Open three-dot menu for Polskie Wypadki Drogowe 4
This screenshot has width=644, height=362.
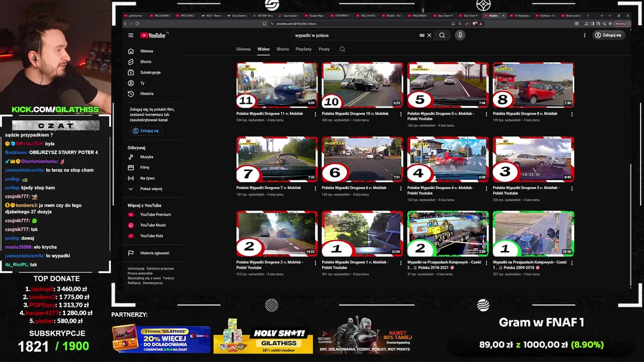click(486, 189)
